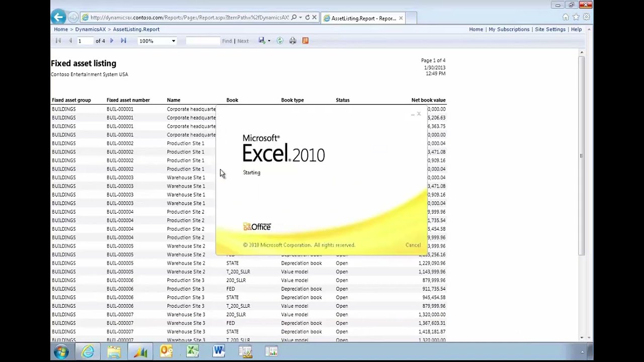
Task: Open browser home icon at top right
Action: (566, 17)
